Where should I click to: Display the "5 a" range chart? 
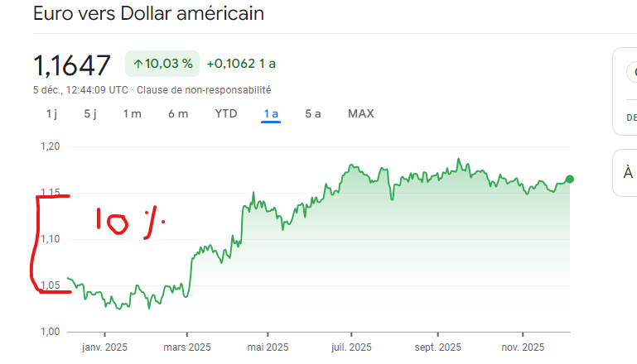(313, 113)
